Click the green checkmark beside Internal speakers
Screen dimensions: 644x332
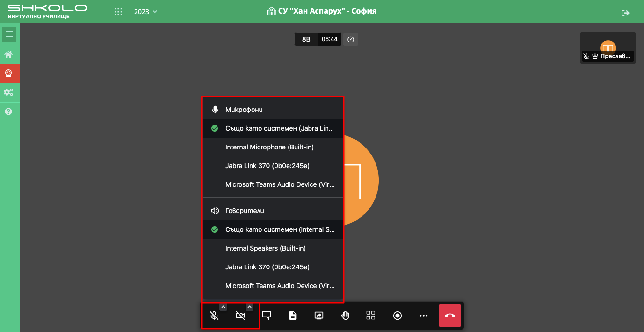pyautogui.click(x=215, y=229)
